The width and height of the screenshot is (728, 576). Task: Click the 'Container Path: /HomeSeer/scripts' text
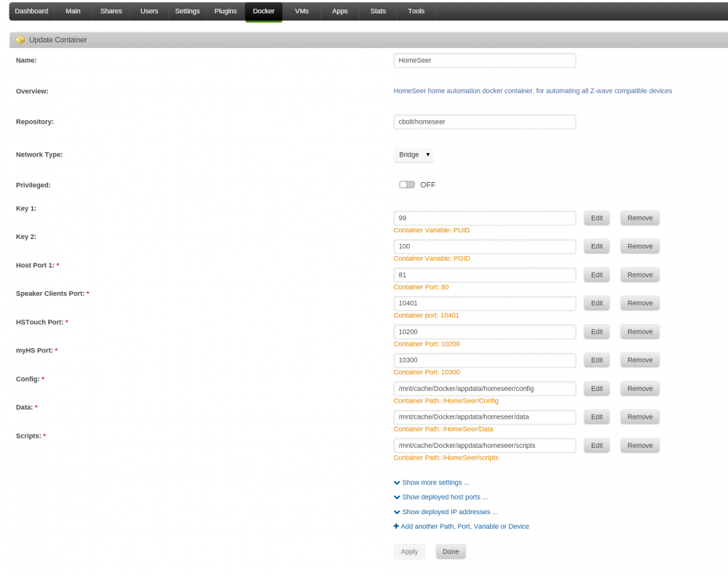[x=446, y=458]
